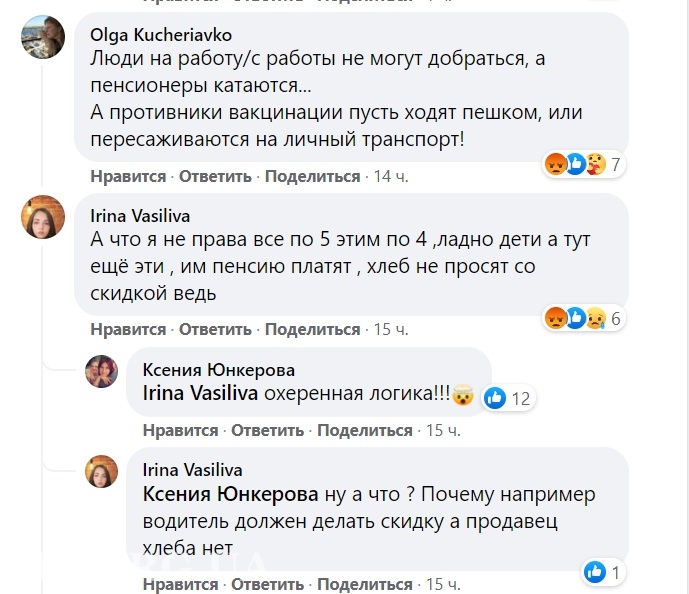The width and height of the screenshot is (689, 594).
Task: Click Поделиться under Ксения Юнкерова's reply
Action: (364, 430)
